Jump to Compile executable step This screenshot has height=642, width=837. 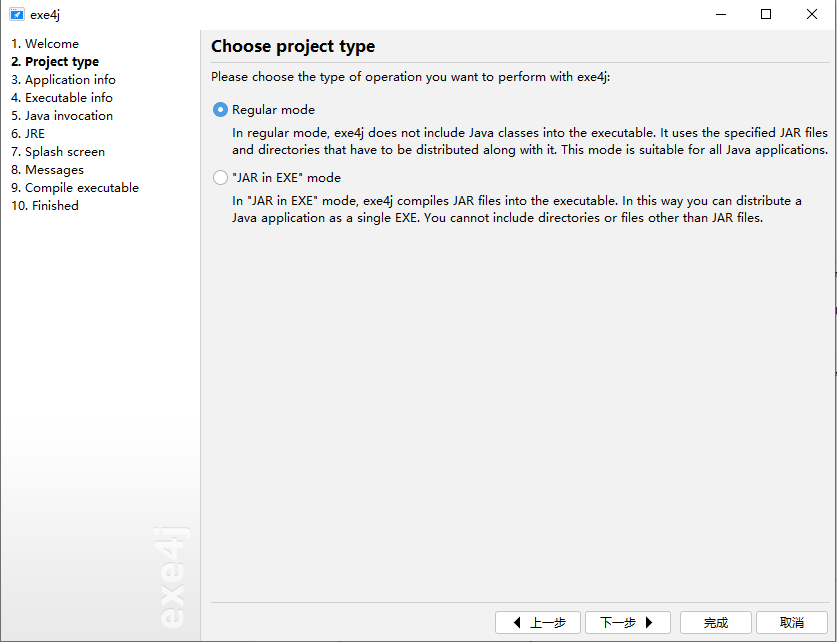[x=75, y=188]
